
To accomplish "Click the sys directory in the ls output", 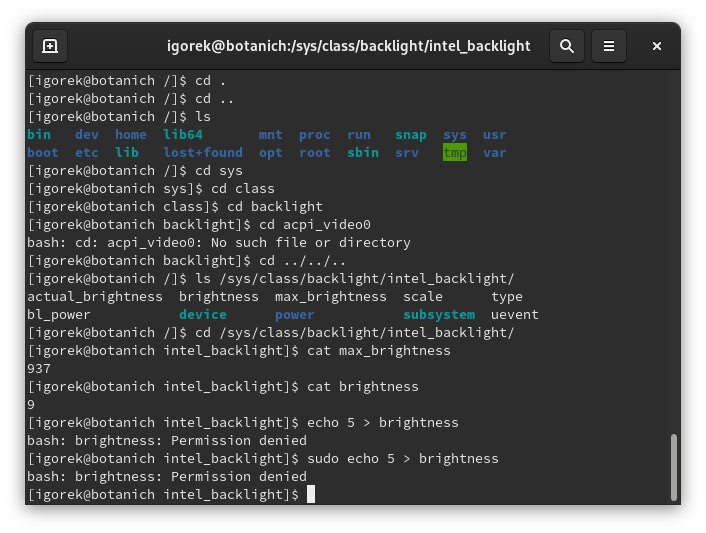I will click(x=455, y=135).
